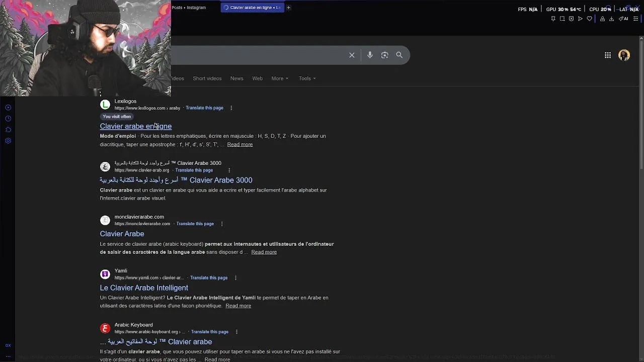
Task: Clear the search box with the X
Action: click(352, 55)
